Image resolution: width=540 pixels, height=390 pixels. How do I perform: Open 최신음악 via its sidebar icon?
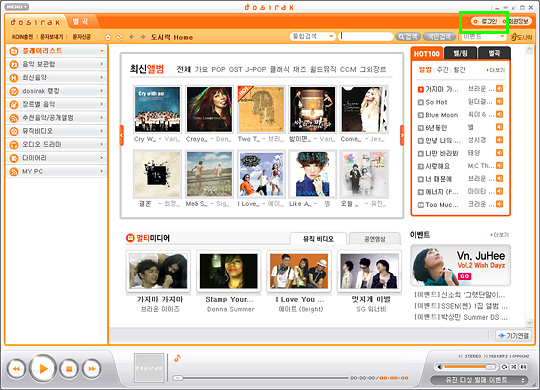(14, 78)
